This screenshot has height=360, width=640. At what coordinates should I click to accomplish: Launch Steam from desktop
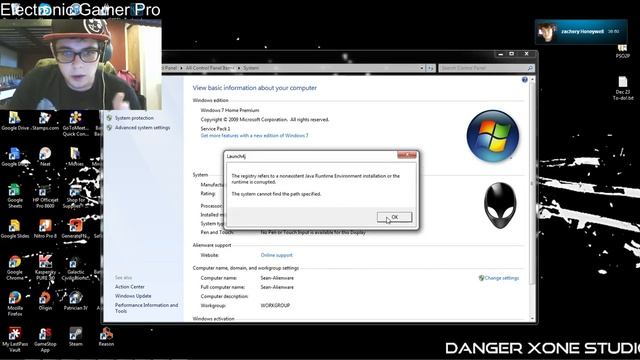(76, 337)
